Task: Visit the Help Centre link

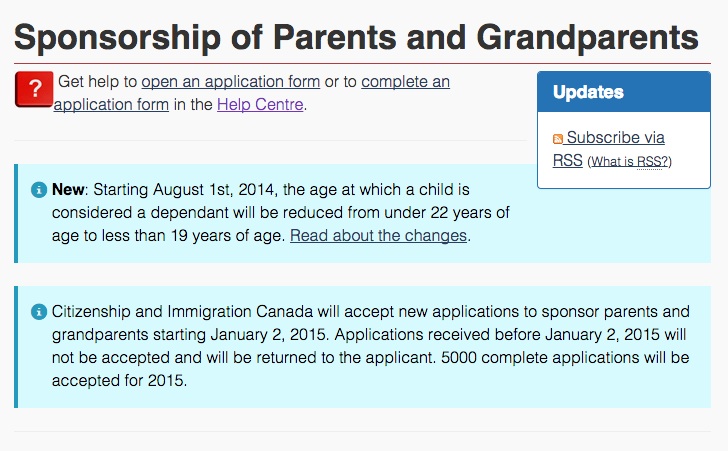Action: pyautogui.click(x=260, y=105)
